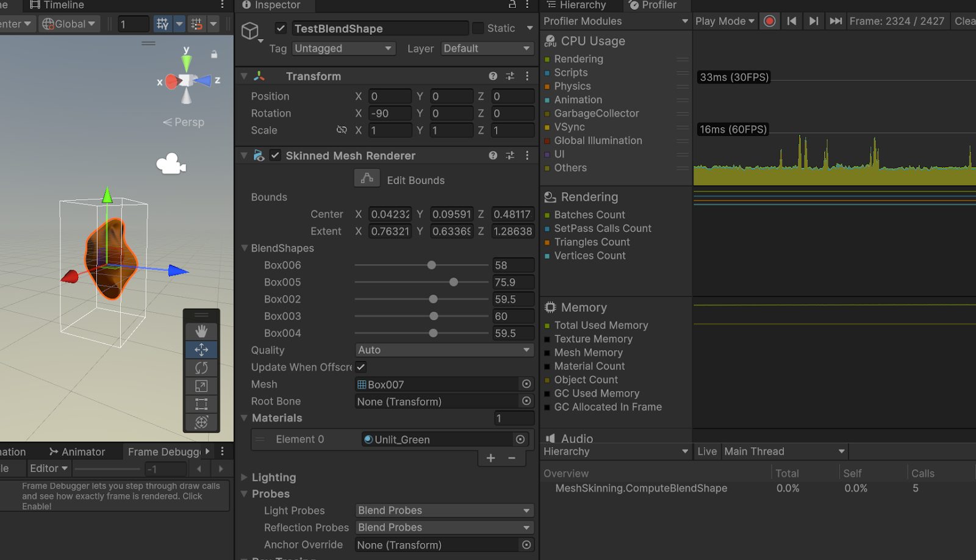Disable the Skinned Mesh Renderer component checkbox
Image resolution: width=976 pixels, height=560 pixels.
point(274,156)
